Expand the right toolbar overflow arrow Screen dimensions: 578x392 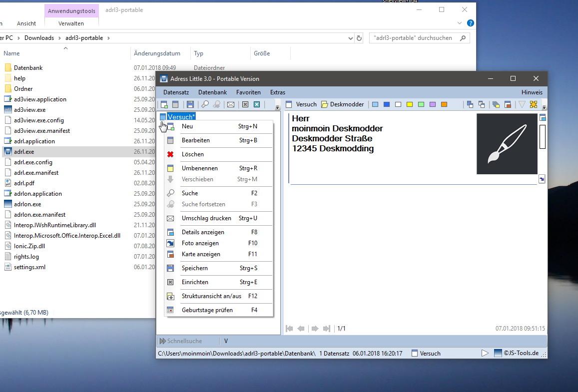click(x=544, y=107)
